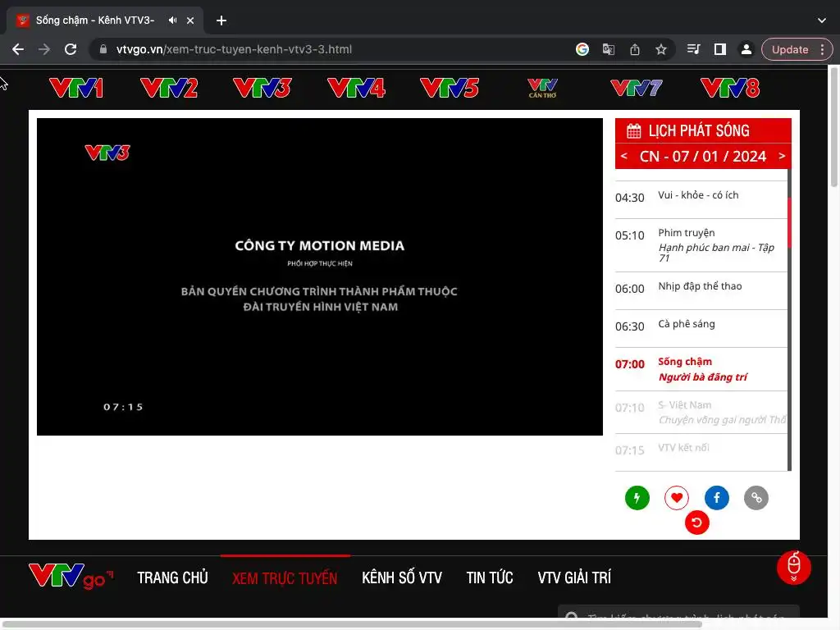Copy link with gray chain icon
Viewport: 840px width, 630px height.
click(756, 498)
